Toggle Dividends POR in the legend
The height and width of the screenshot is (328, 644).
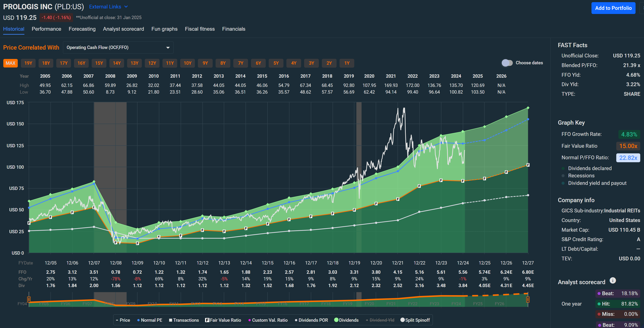pos(311,320)
